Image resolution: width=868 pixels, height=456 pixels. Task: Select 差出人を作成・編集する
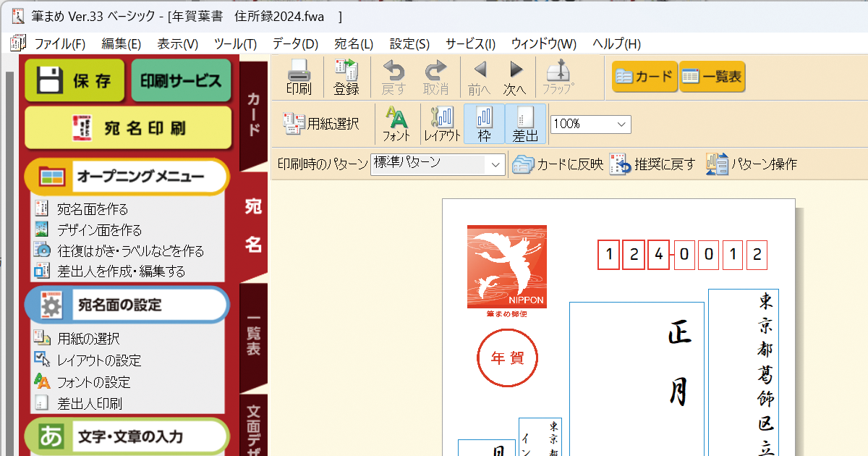coord(110,271)
